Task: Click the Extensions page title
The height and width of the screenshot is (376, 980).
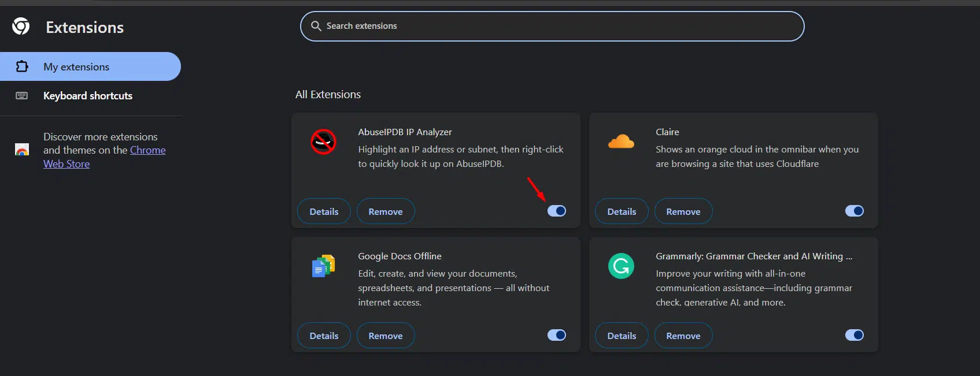Action: [x=85, y=27]
